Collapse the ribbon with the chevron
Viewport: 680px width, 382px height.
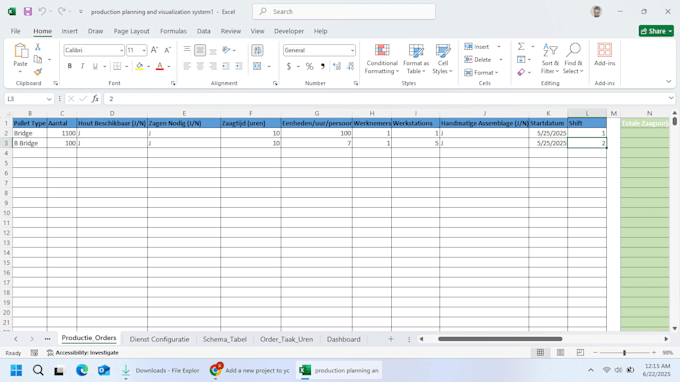pyautogui.click(x=669, y=82)
